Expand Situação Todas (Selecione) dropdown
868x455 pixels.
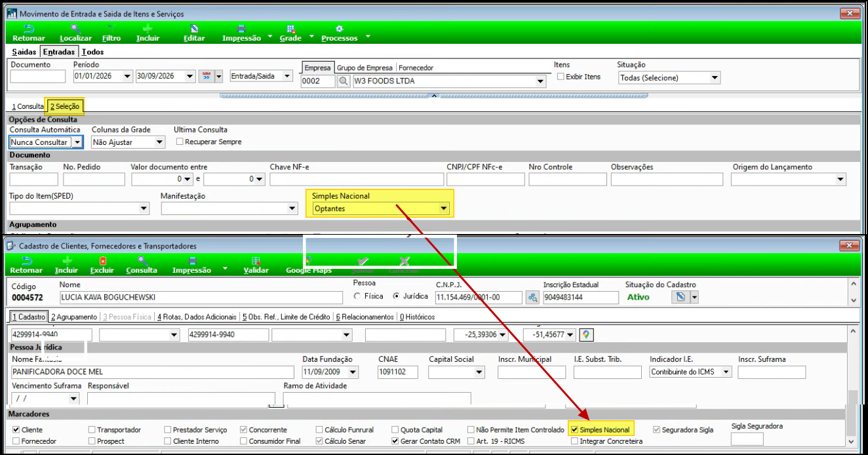(715, 78)
